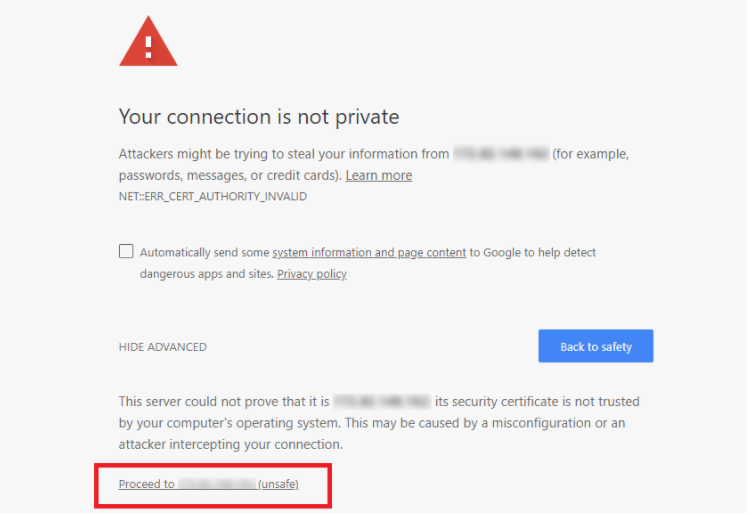Click 'This server could not prove' text
This screenshot has height=515, width=752.
224,401
